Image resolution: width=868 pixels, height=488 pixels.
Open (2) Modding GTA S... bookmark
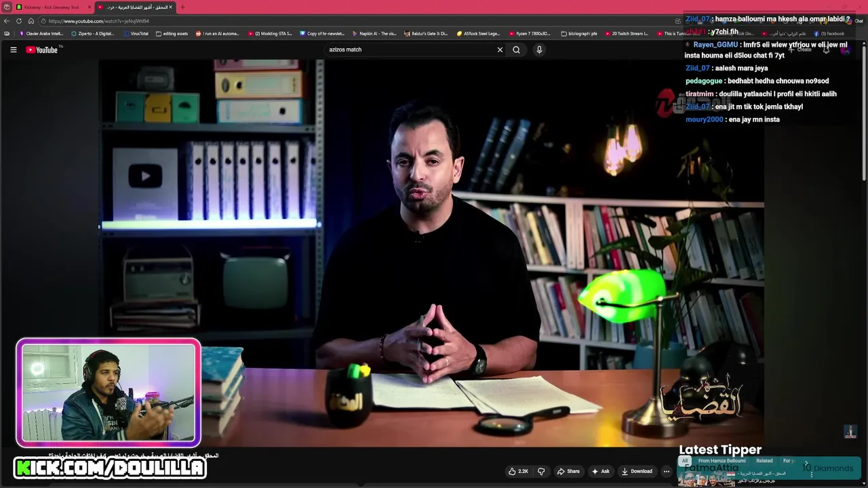pyautogui.click(x=270, y=33)
